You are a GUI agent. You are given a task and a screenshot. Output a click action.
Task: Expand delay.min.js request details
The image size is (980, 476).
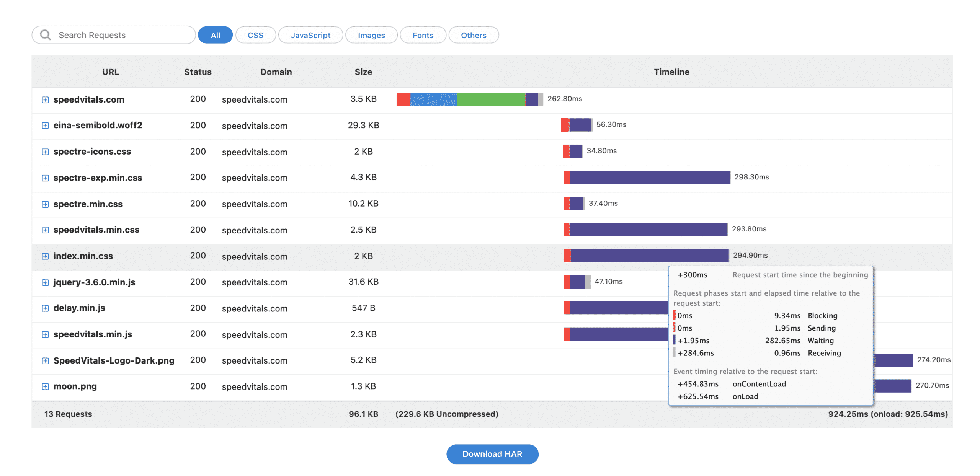click(x=45, y=308)
